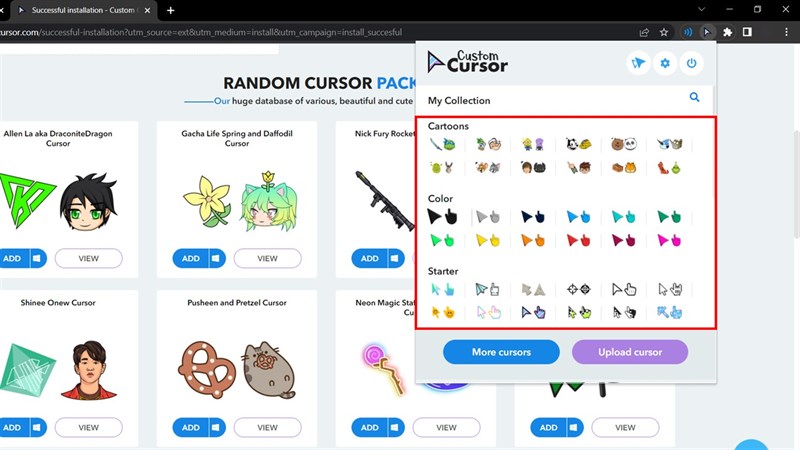This screenshot has width=800, height=450.
Task: Pick the orange color cursor
Action: click(x=533, y=240)
